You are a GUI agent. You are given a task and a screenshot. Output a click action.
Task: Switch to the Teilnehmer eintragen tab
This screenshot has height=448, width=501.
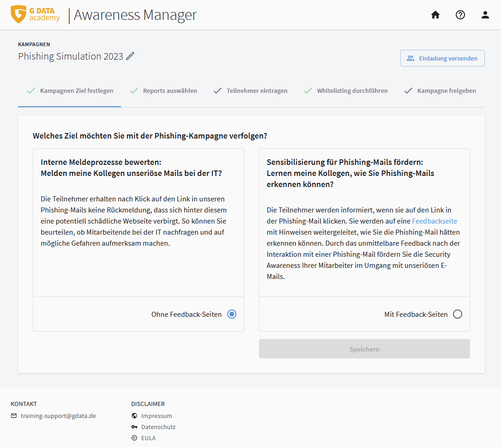click(x=250, y=91)
